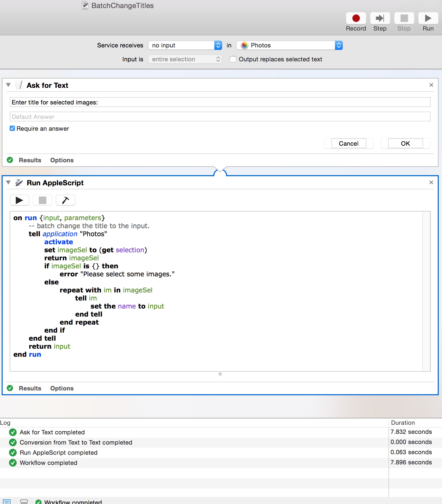Select 'Run AppleScript completed' log row
This screenshot has width=442, height=504.
tap(194, 453)
